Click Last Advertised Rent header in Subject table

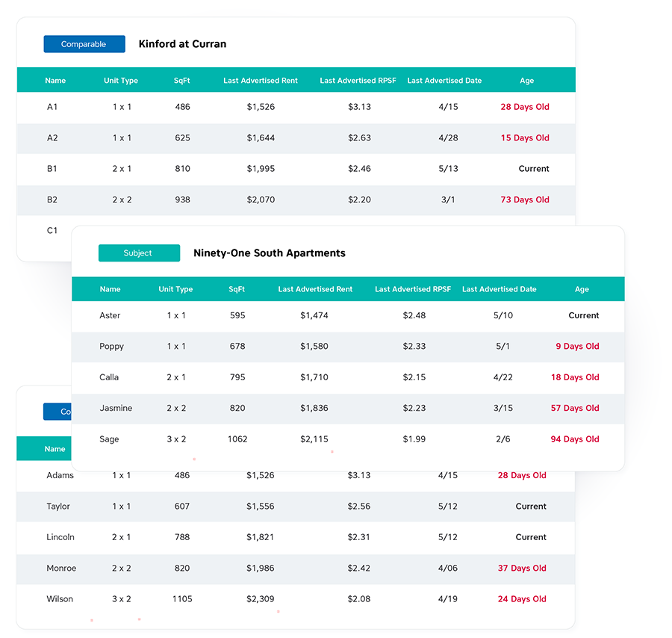pyautogui.click(x=315, y=289)
